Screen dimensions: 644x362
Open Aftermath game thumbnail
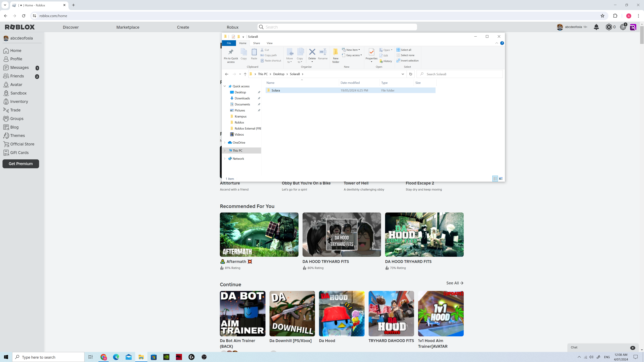click(x=259, y=235)
